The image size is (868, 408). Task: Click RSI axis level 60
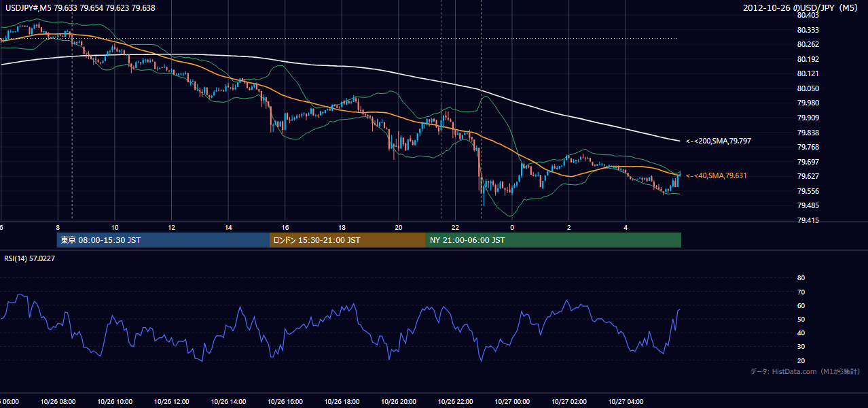point(801,305)
